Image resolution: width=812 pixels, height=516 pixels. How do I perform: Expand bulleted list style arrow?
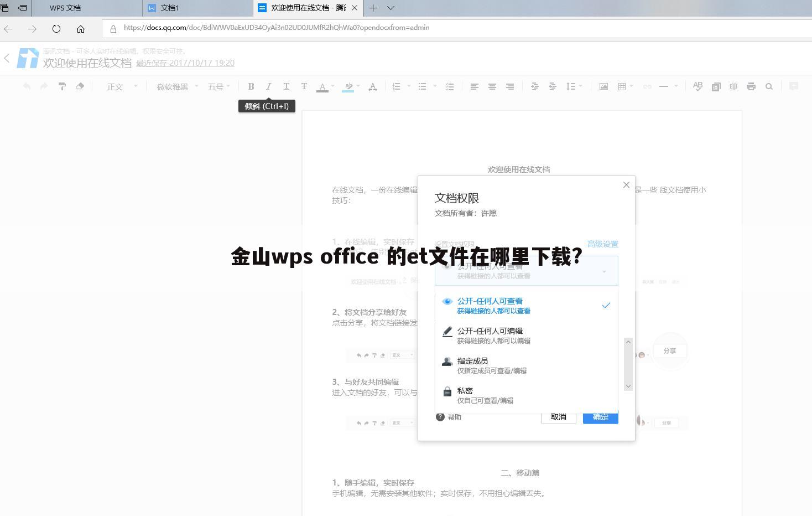(435, 86)
